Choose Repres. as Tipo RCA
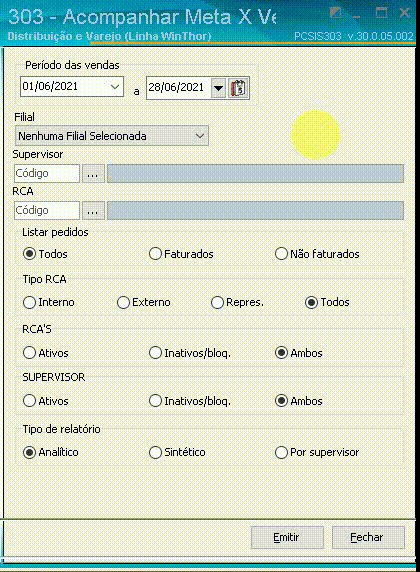The width and height of the screenshot is (420, 572). [x=237, y=302]
